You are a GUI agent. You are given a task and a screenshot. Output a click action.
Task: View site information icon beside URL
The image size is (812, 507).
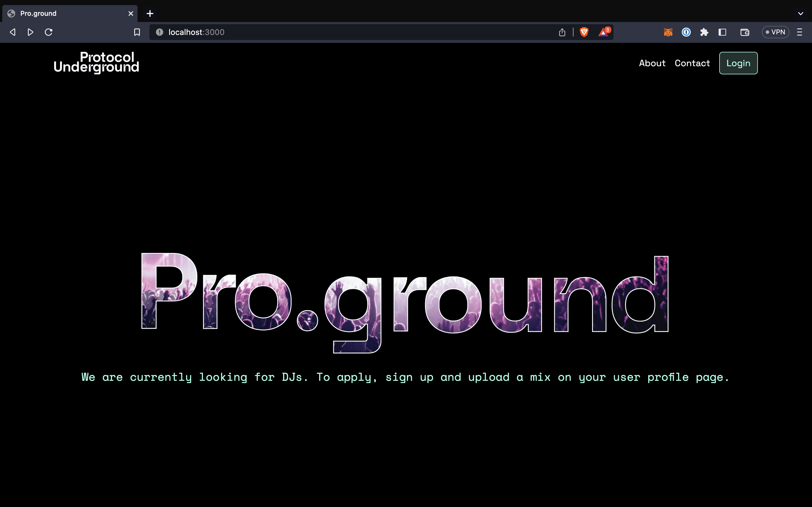(x=159, y=32)
